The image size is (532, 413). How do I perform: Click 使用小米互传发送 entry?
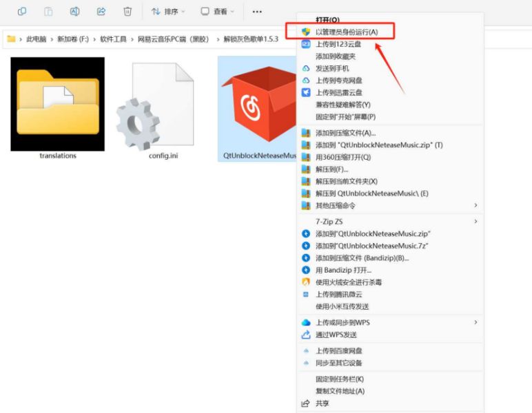tap(390, 306)
